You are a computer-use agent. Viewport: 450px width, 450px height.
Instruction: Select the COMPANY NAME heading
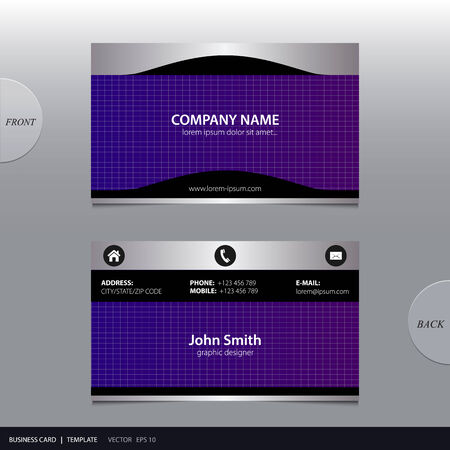225,120
